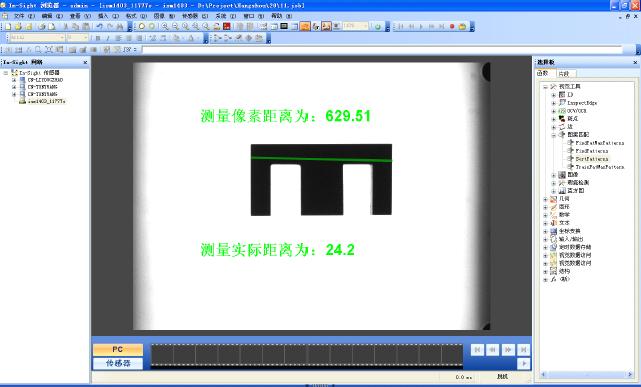This screenshot has width=641, height=387.
Task: Collapse the 图案匹配 tree node
Action: [x=554, y=135]
